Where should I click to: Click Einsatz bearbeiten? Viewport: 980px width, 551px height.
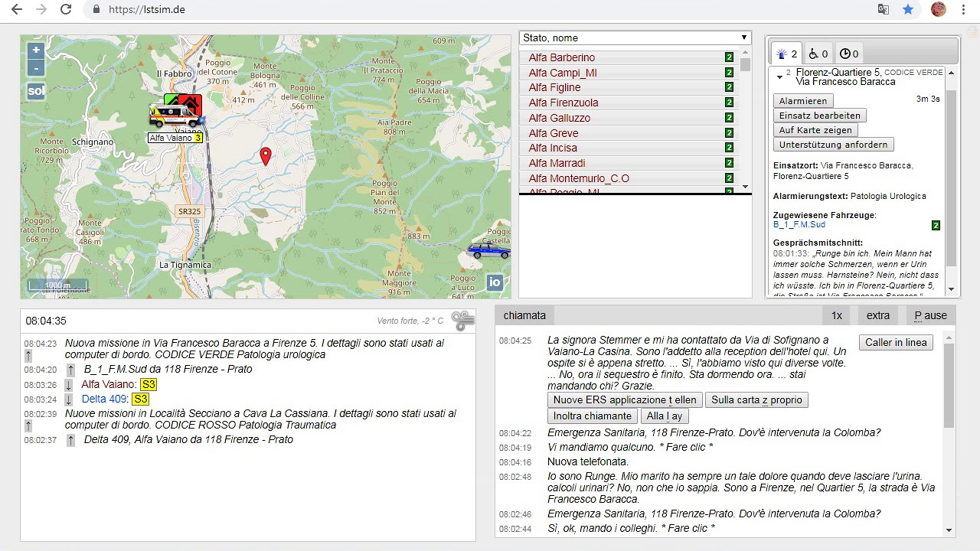(x=820, y=116)
